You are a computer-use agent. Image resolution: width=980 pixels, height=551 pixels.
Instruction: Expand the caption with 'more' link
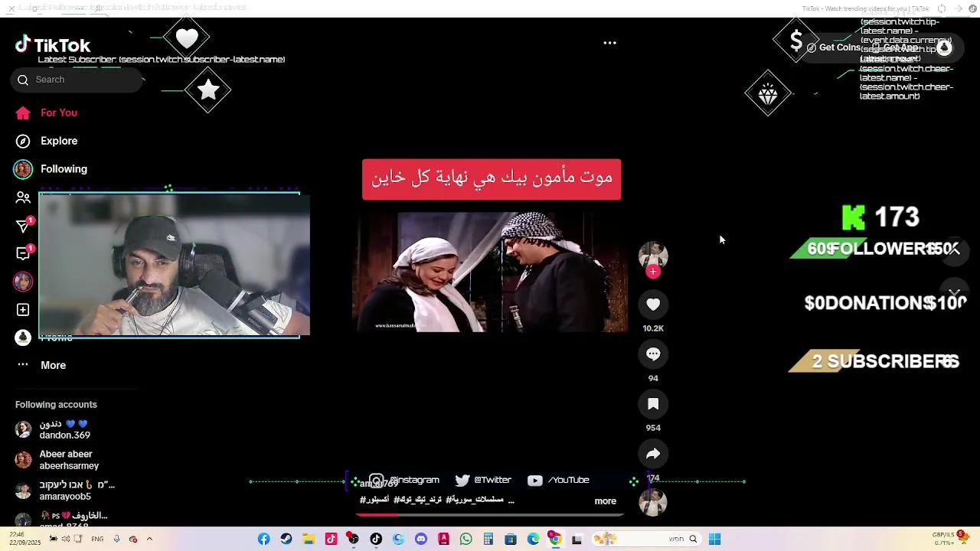pyautogui.click(x=605, y=501)
